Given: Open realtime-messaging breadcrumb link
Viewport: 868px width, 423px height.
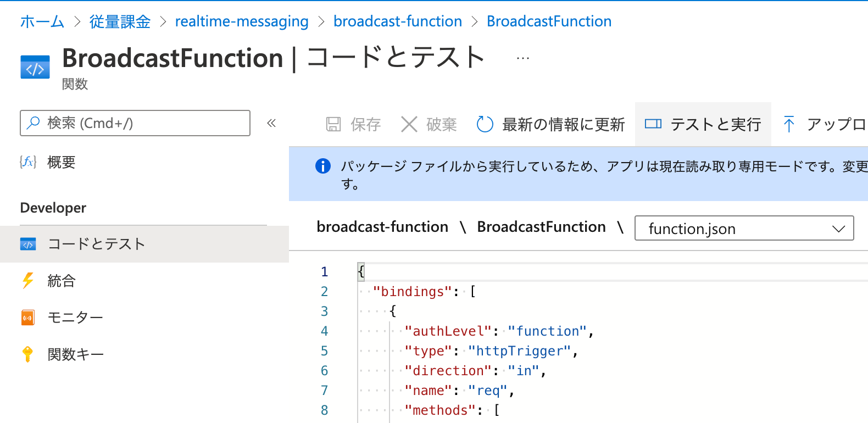Looking at the screenshot, I should tap(242, 21).
